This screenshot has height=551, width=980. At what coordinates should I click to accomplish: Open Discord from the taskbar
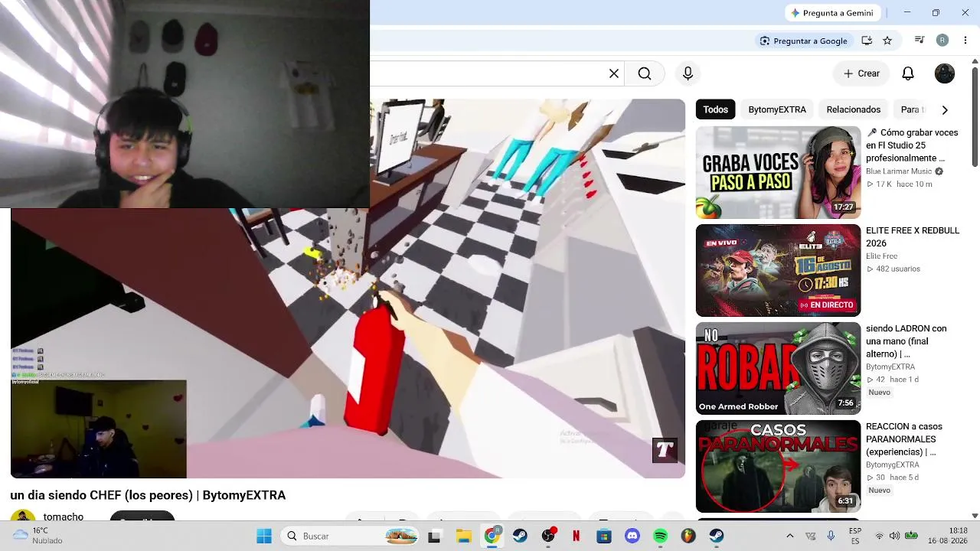coord(632,536)
